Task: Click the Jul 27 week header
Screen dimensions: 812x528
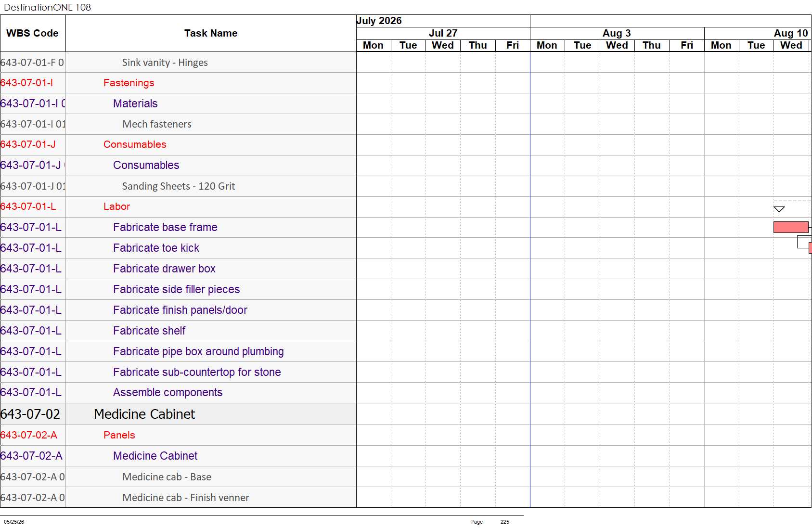Action: [x=443, y=33]
